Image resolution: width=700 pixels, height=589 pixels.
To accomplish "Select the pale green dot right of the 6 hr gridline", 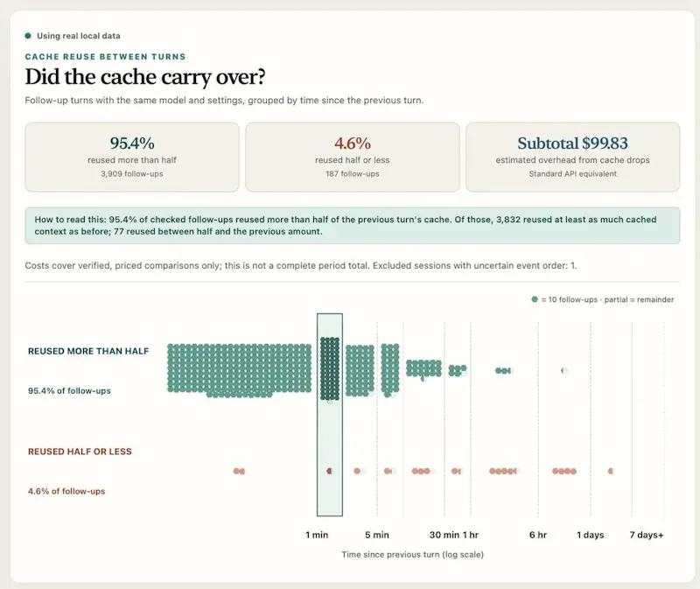I will tap(564, 370).
